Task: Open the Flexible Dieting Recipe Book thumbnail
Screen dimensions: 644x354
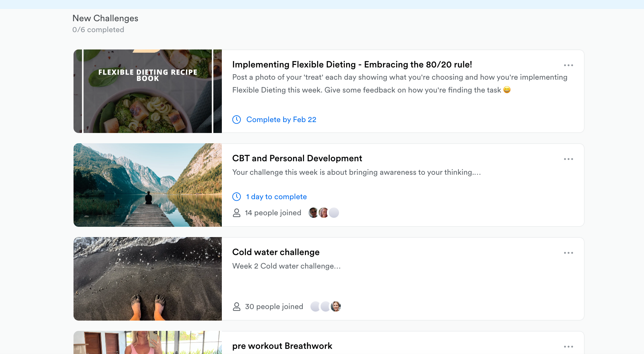Action: tap(148, 91)
